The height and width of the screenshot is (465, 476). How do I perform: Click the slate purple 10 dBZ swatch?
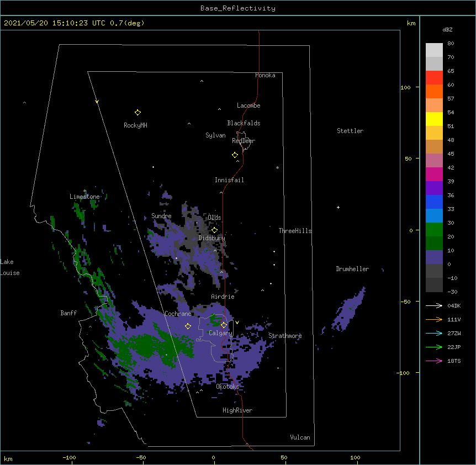point(434,257)
